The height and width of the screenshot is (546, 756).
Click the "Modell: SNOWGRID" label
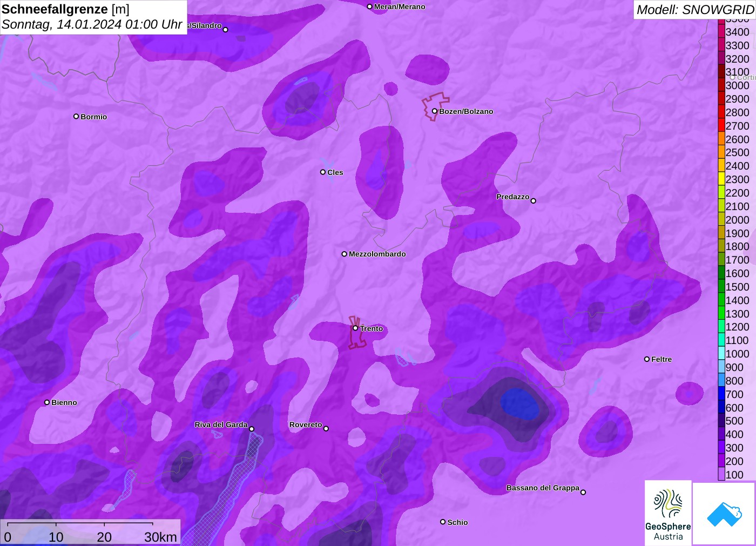[x=695, y=10]
